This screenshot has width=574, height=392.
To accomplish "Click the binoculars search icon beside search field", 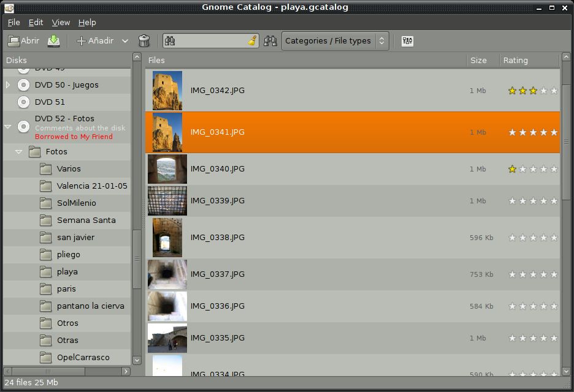I will [x=270, y=41].
